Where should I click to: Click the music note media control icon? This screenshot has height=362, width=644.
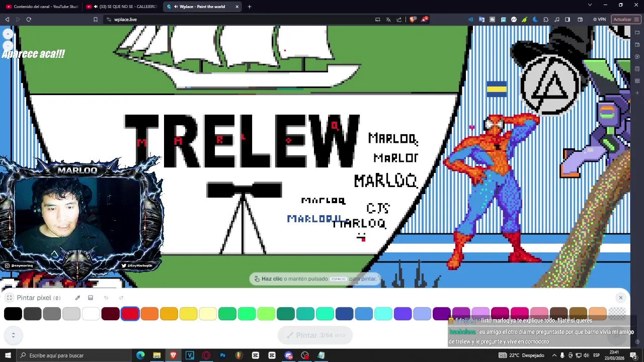557,20
